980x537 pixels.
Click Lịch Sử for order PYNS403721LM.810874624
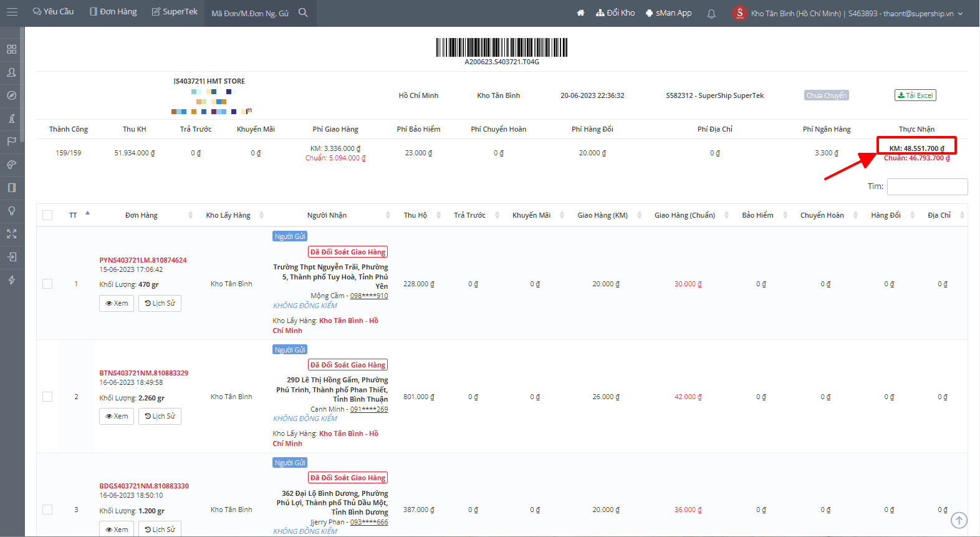[x=160, y=303]
